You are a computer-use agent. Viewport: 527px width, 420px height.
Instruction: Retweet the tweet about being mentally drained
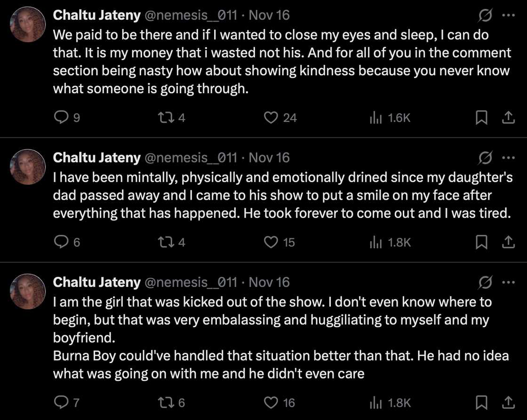point(165,242)
